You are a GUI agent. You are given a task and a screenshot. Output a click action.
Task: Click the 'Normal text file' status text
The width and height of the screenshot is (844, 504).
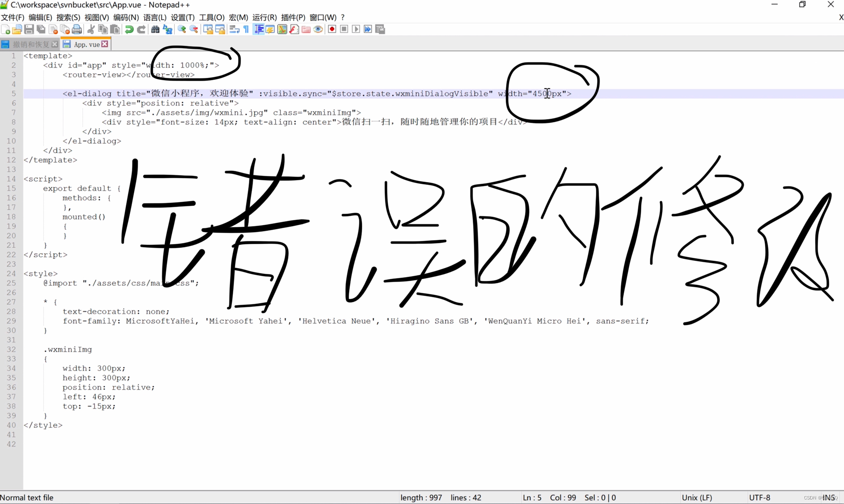pyautogui.click(x=27, y=497)
